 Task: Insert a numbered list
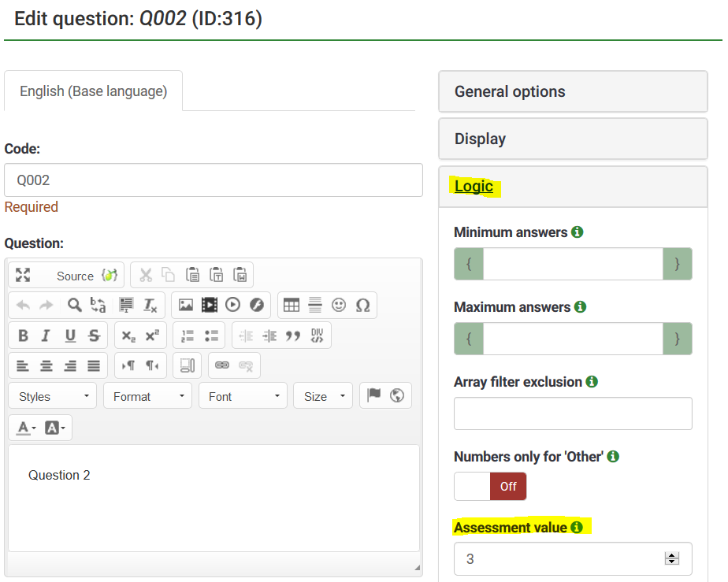[186, 335]
